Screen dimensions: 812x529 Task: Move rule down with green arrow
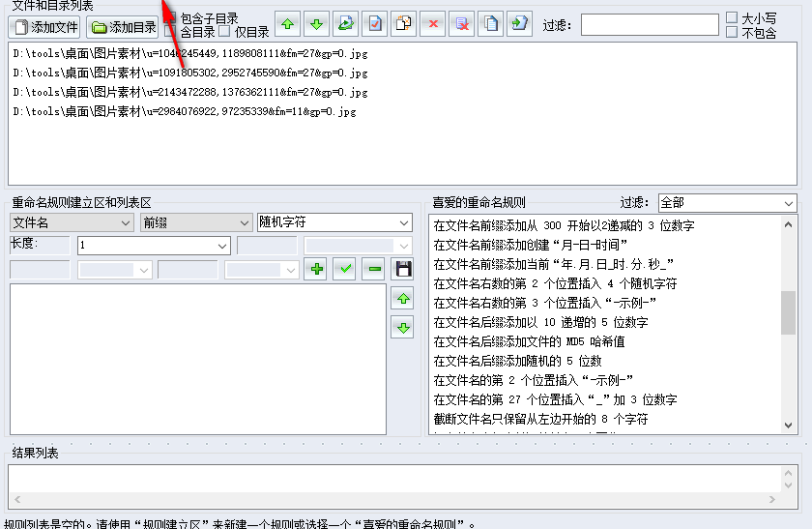click(x=402, y=328)
